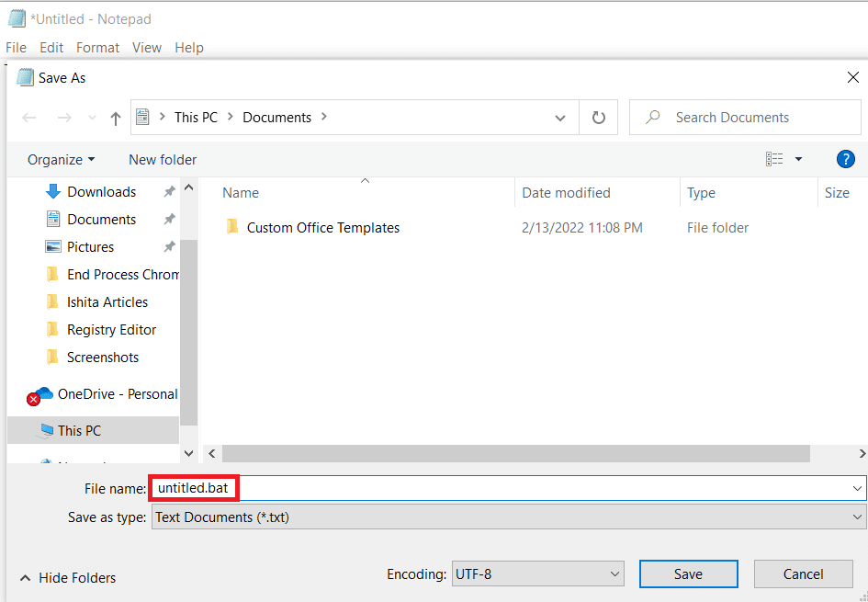Screen dimensions: 868x602
Task: Select Documents in the navigation pane
Action: (101, 220)
